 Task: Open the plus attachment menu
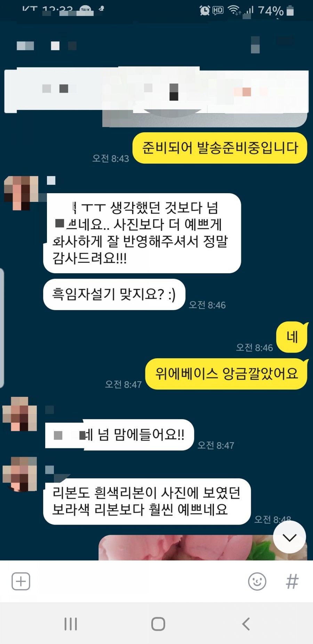tap(21, 581)
